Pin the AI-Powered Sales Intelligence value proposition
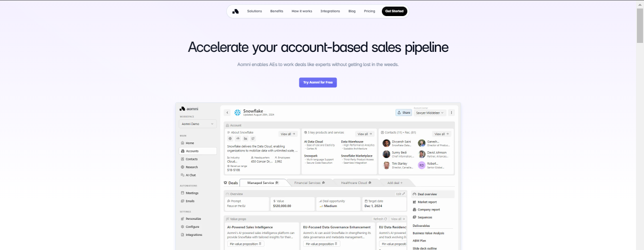 (246, 244)
